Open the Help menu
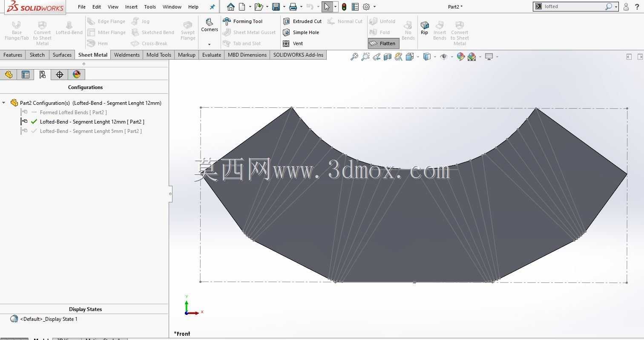The width and height of the screenshot is (644, 340). 193,7
